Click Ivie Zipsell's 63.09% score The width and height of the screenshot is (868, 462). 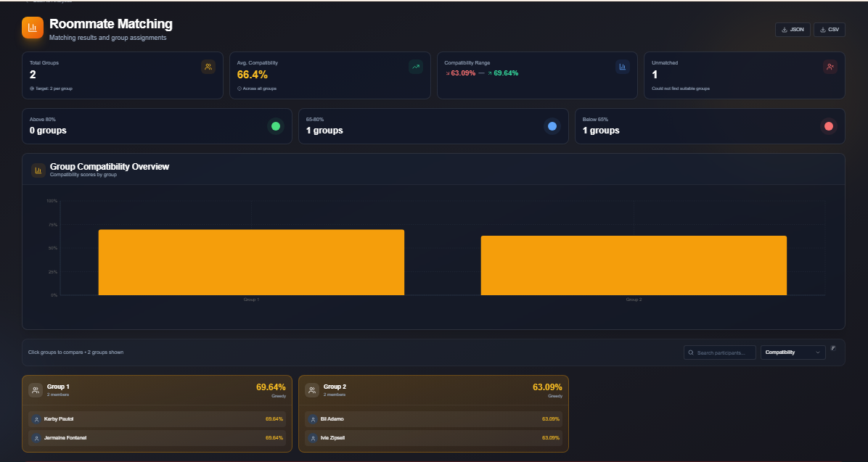(550, 438)
